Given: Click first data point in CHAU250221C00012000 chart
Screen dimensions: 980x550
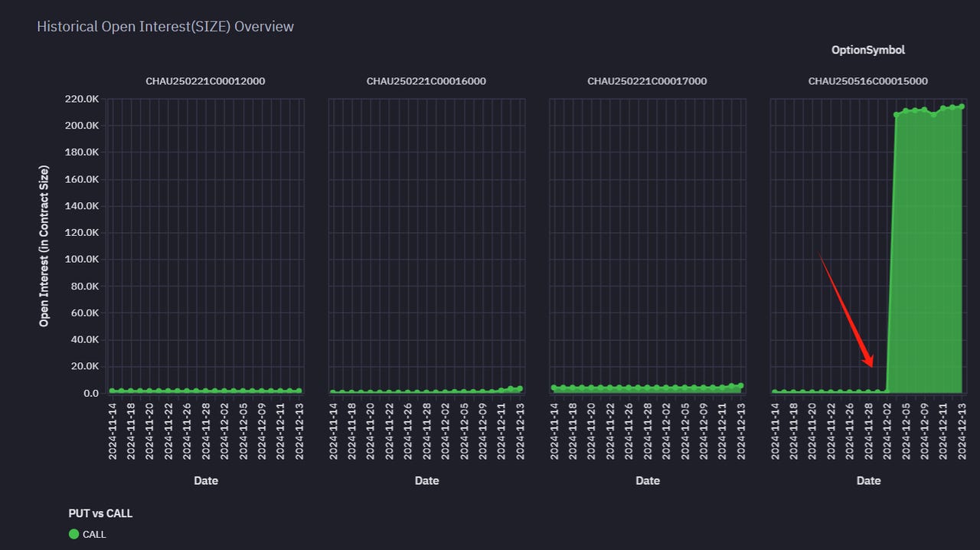Looking at the screenshot, I should pyautogui.click(x=113, y=391).
